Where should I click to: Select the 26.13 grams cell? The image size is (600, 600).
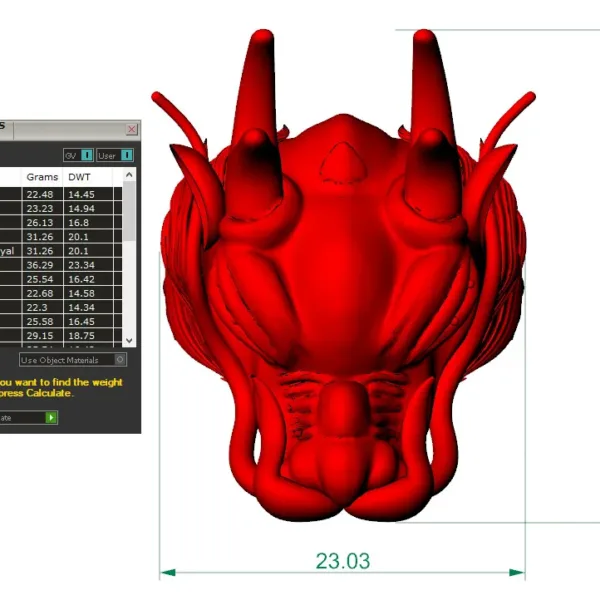pos(42,223)
